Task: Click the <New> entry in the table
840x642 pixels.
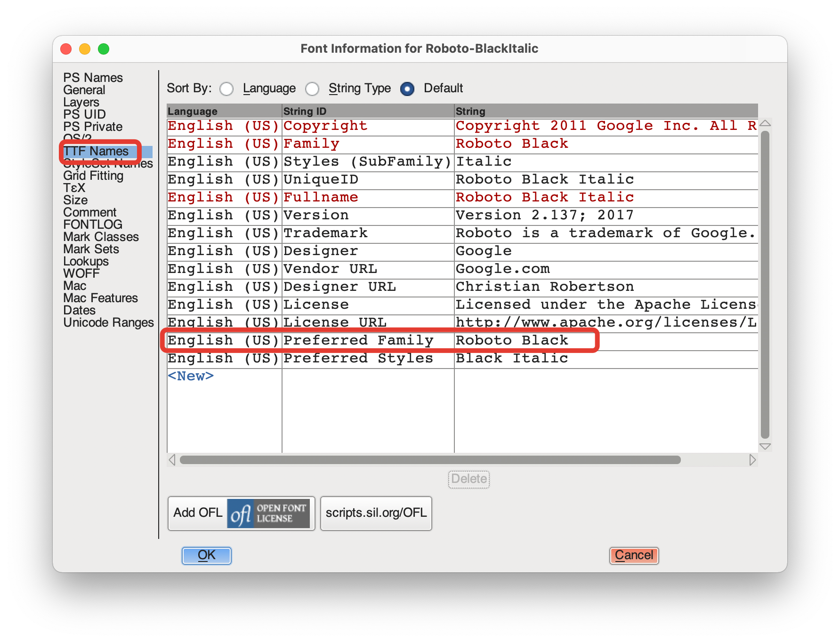Action: 191,376
